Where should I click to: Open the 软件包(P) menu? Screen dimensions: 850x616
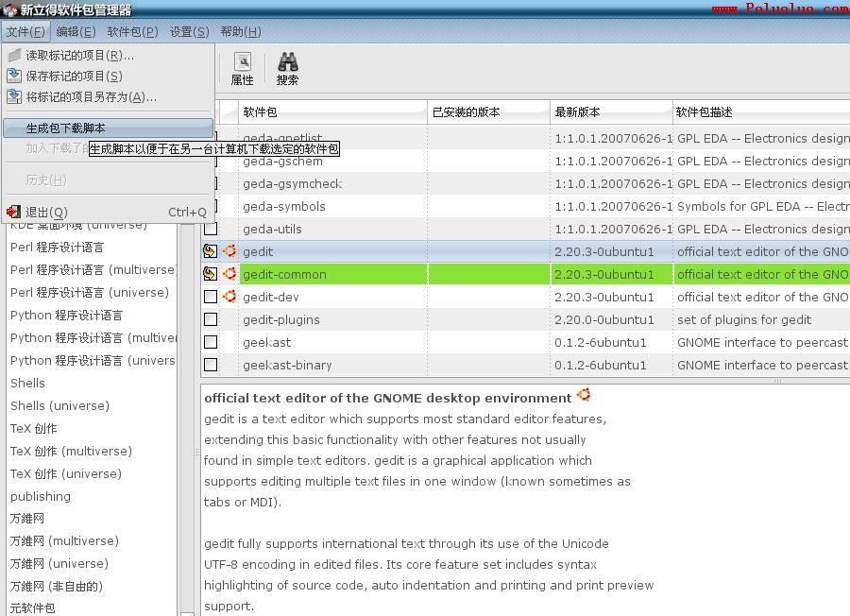point(133,32)
